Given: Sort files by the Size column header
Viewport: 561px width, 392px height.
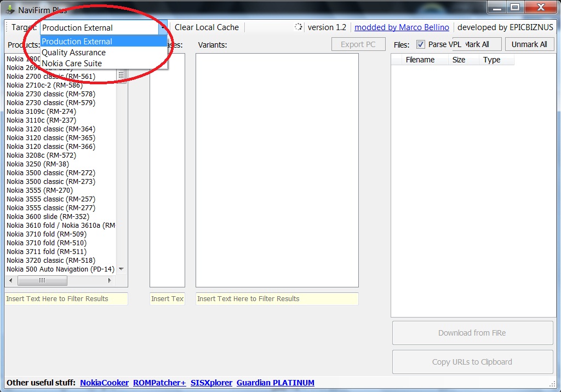Looking at the screenshot, I should [x=463, y=60].
